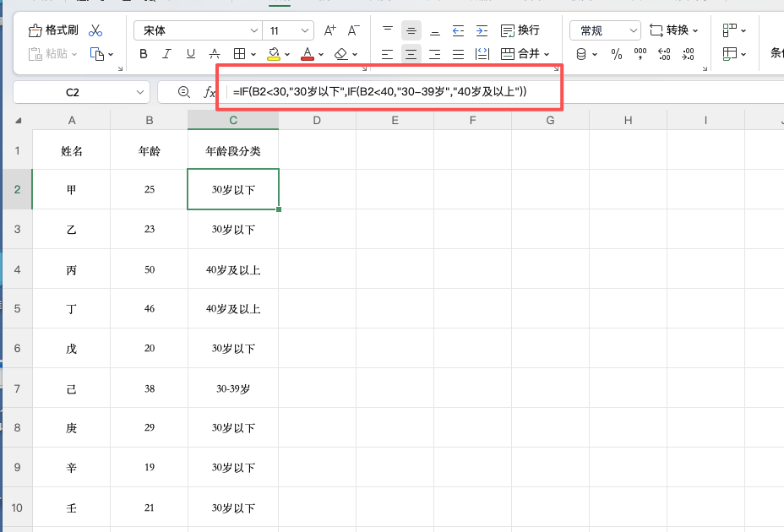Toggle underline formatting
This screenshot has height=532, width=784.
(x=190, y=53)
